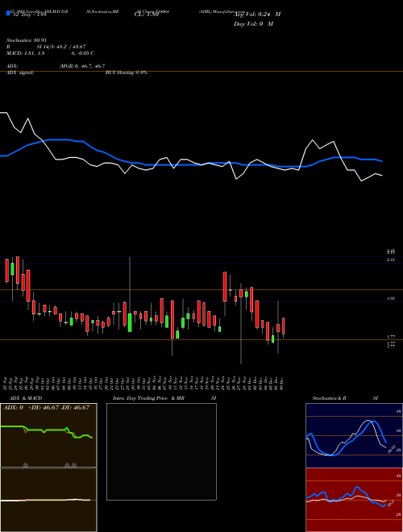Select the "MACD: 1.81, 1.8" reading

26,53
